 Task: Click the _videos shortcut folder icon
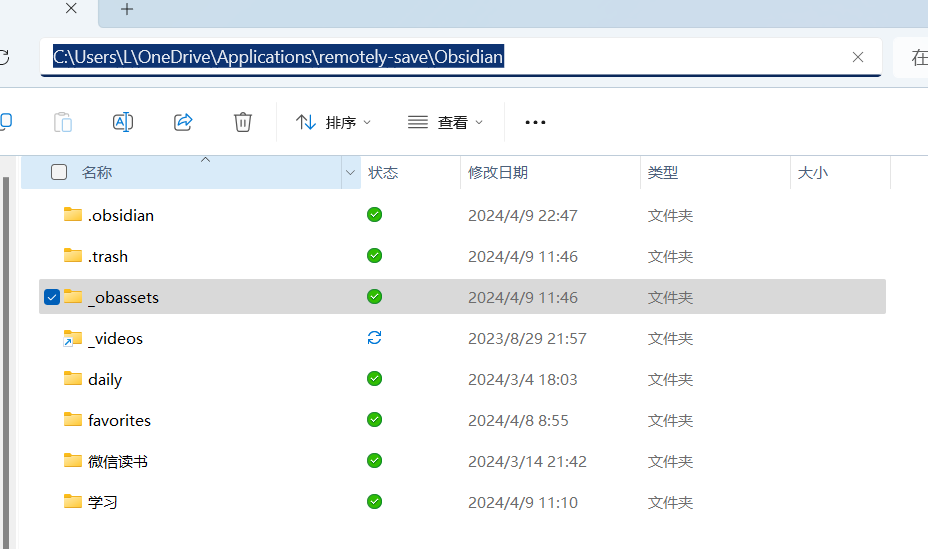click(x=72, y=339)
